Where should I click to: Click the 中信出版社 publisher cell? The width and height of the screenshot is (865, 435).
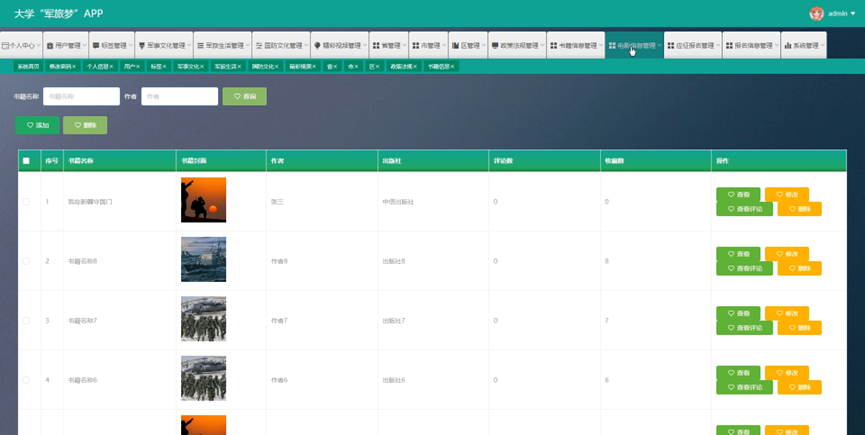click(x=398, y=202)
